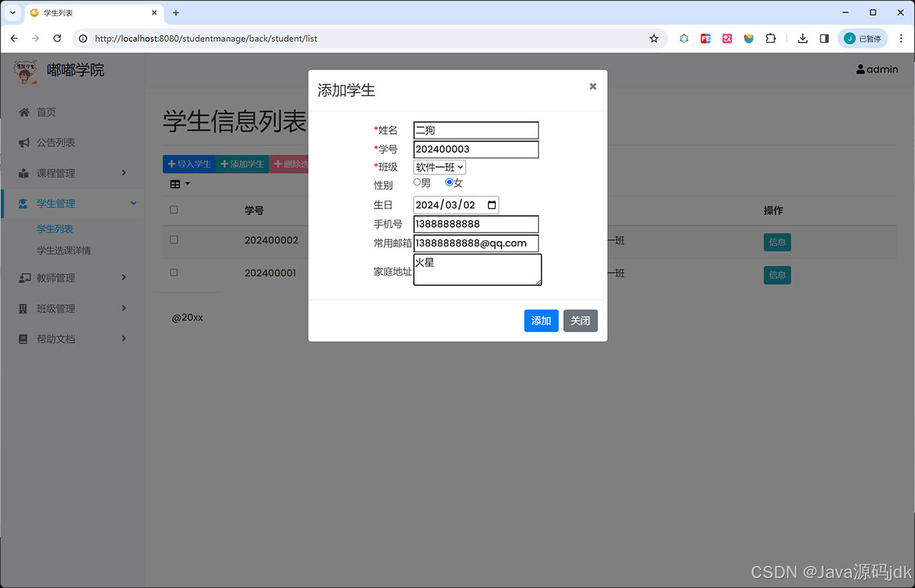Open the extensions puzzle icon

pyautogui.click(x=770, y=39)
